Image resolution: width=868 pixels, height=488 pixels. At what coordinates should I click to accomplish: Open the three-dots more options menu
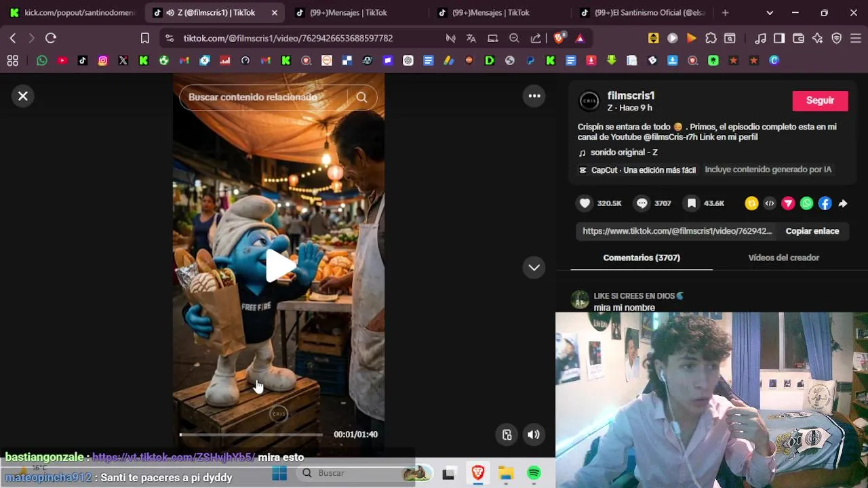(x=534, y=96)
